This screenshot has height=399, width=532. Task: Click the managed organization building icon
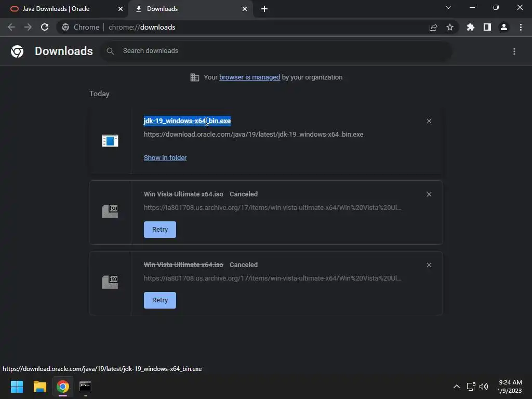coord(195,77)
